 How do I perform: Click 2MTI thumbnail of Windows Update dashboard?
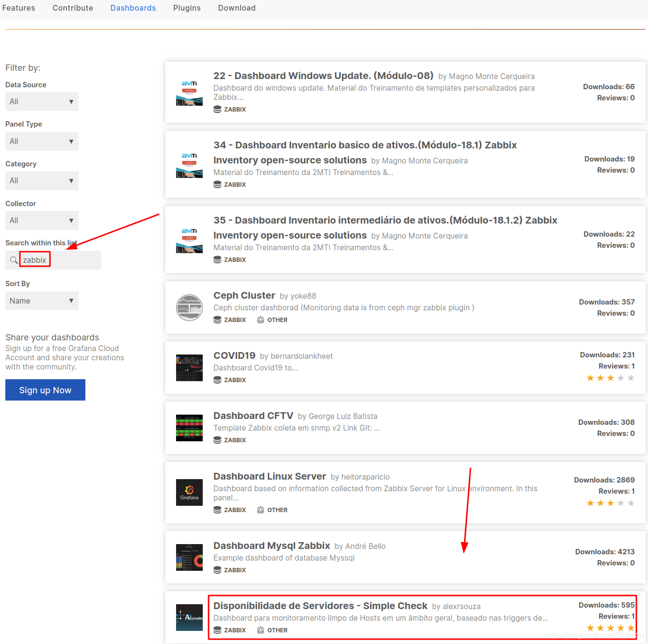coord(189,92)
